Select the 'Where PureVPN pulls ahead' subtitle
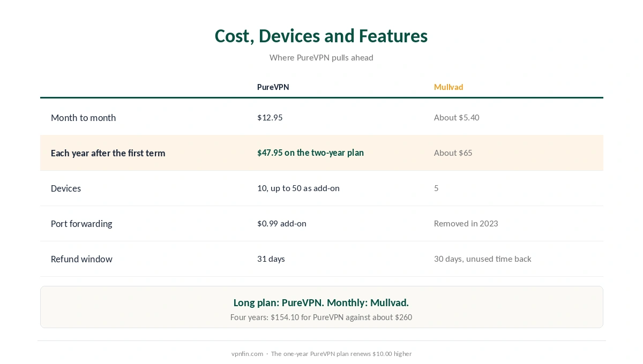643x364 pixels. [321, 57]
